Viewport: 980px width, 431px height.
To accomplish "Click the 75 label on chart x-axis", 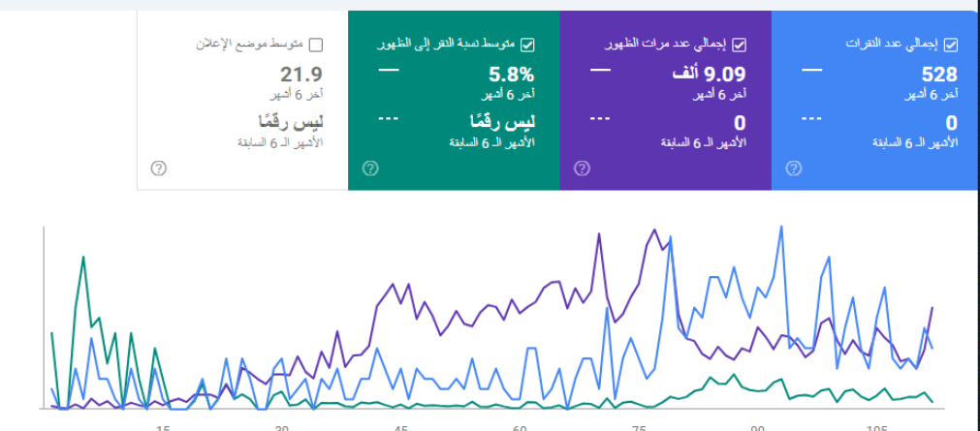I will (639, 427).
